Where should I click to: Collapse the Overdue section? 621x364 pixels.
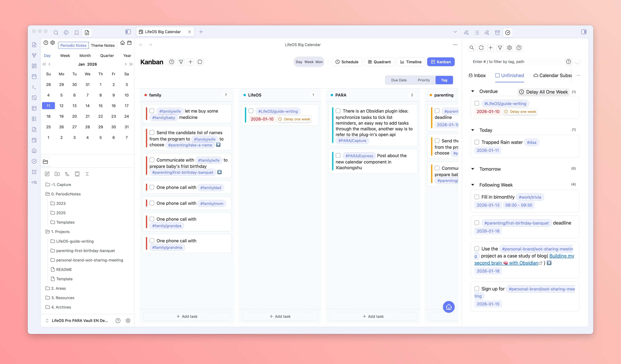point(473,91)
